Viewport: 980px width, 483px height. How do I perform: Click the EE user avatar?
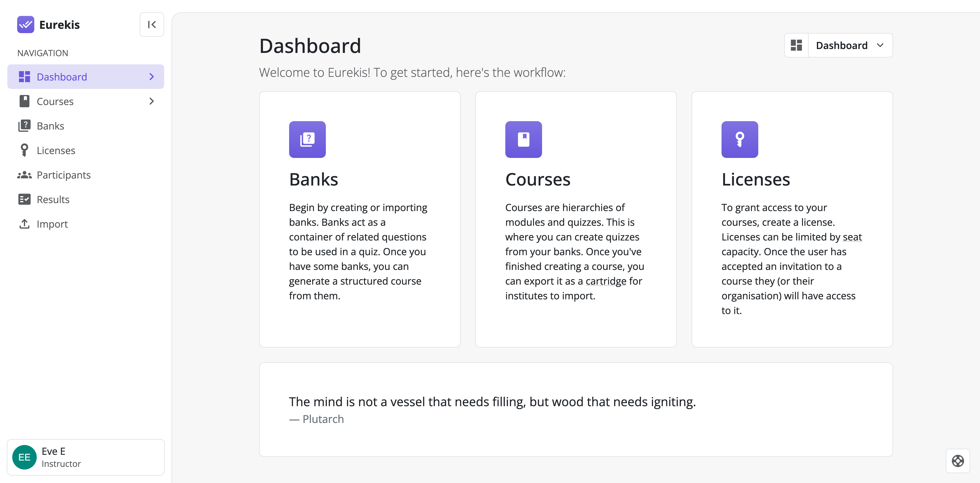tap(24, 457)
